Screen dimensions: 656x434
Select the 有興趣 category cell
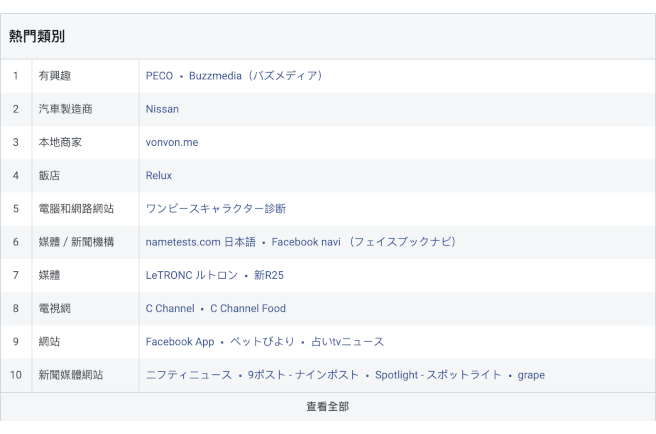click(85, 76)
